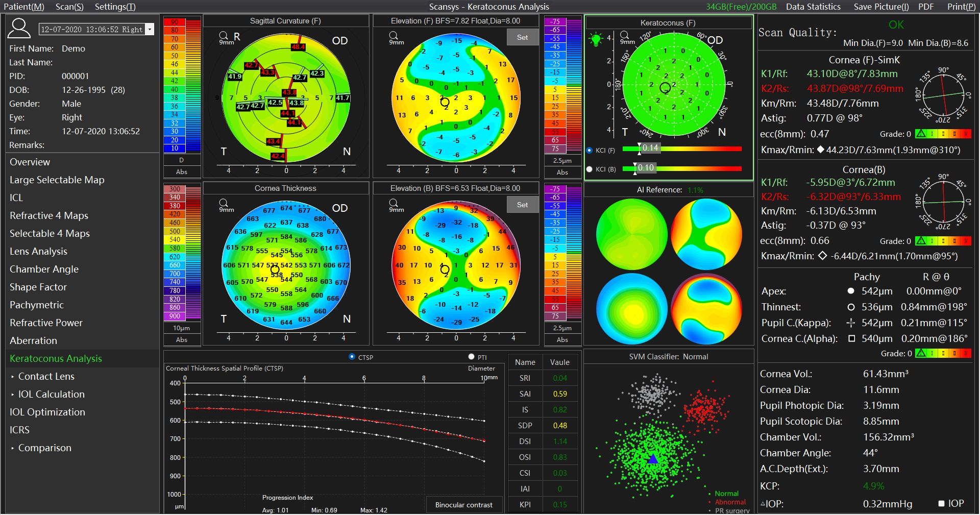980x515 pixels.
Task: Expand the IOL Calculation section
Action: 13,395
